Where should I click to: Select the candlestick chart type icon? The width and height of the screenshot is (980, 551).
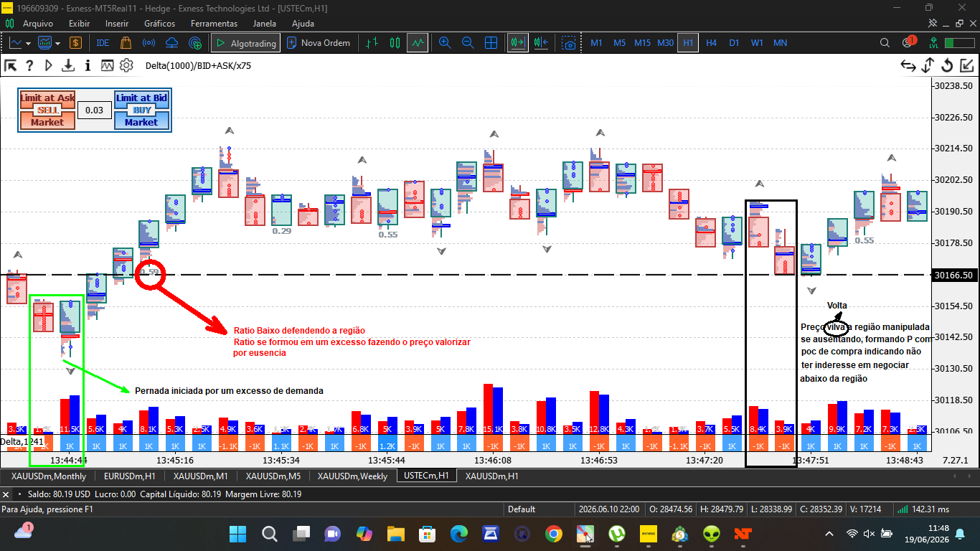coord(394,43)
